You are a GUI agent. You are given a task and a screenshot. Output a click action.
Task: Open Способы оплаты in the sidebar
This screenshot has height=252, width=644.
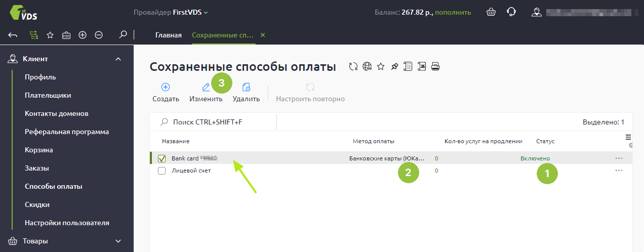(54, 186)
